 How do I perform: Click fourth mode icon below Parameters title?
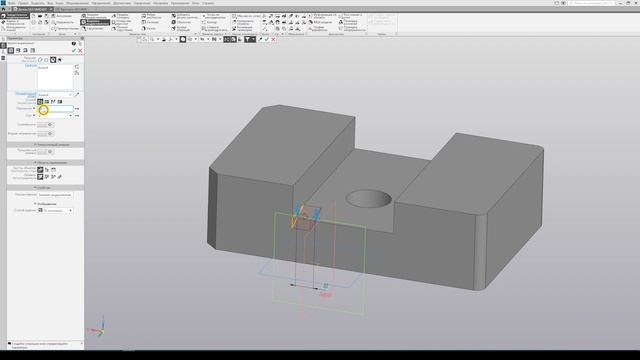[33, 51]
